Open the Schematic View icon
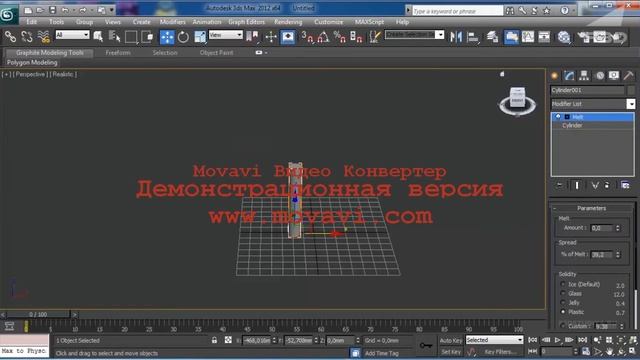Image resolution: width=640 pixels, height=360 pixels. click(544, 37)
